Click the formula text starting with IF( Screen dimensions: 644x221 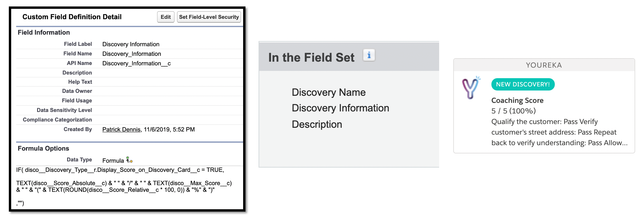(124, 186)
